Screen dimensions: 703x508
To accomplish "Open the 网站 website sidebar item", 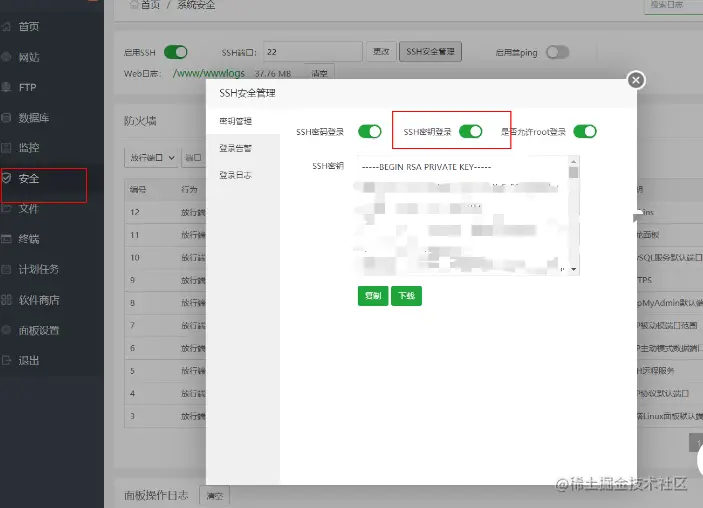I will [x=29, y=57].
